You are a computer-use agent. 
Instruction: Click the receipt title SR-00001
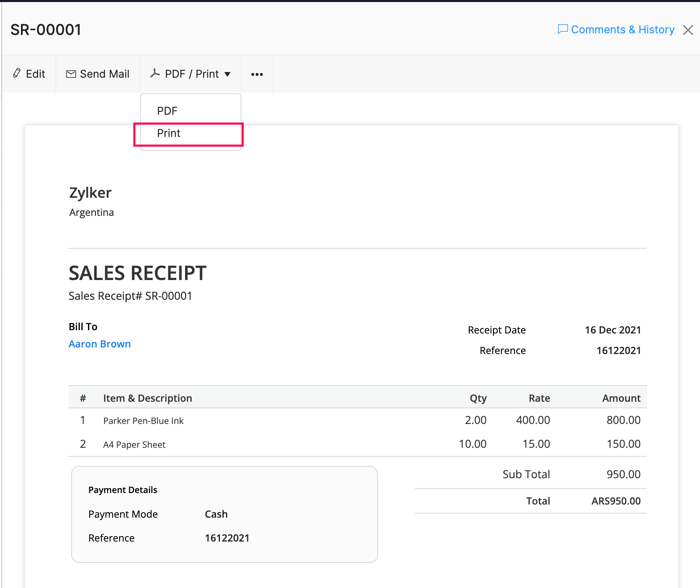45,29
